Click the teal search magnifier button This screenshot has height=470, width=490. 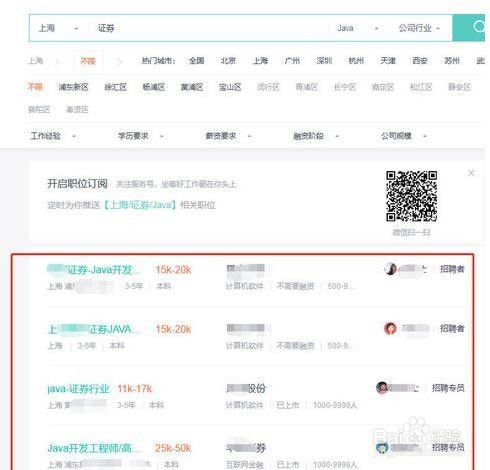[x=470, y=28]
